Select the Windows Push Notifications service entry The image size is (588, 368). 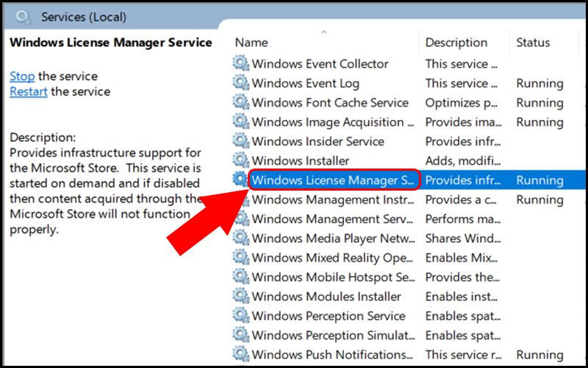(x=333, y=355)
